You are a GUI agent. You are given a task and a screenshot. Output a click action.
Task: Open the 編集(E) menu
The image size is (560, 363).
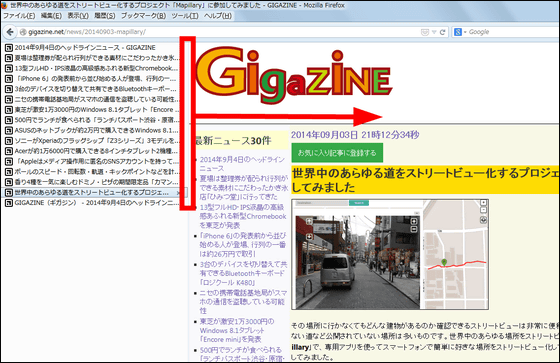(51, 16)
